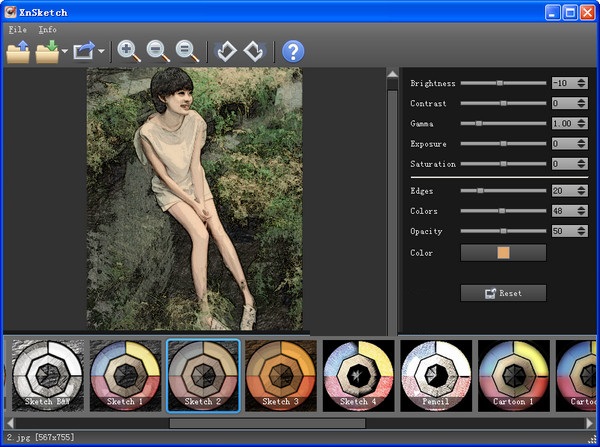Viewport: 600px width, 447px height.
Task: Click the Edges value input field
Action: [x=563, y=190]
